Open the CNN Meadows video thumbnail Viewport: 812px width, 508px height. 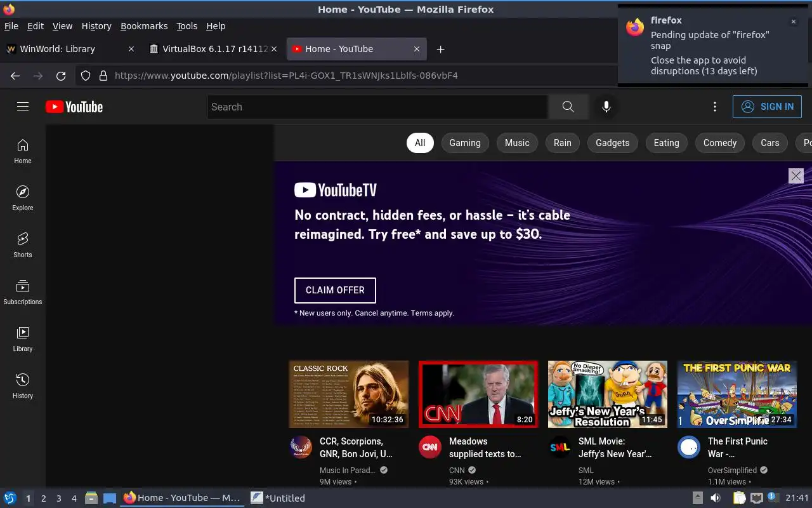pos(478,394)
